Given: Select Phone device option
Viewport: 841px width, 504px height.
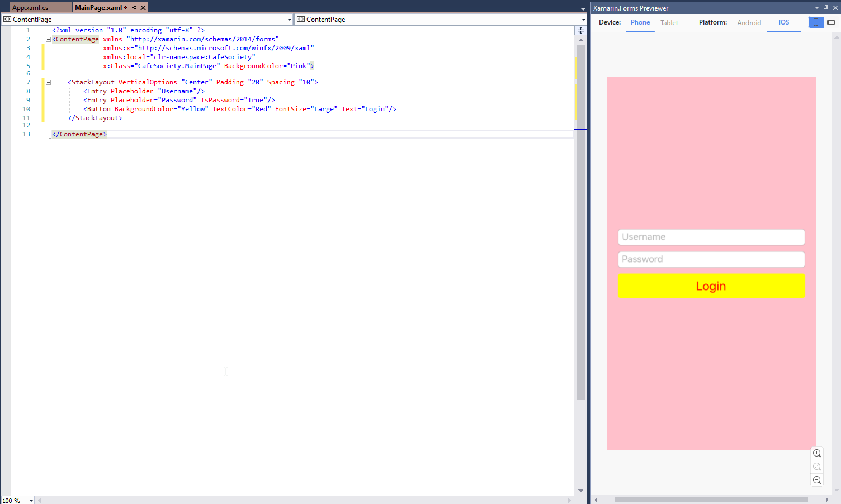Looking at the screenshot, I should (x=640, y=22).
